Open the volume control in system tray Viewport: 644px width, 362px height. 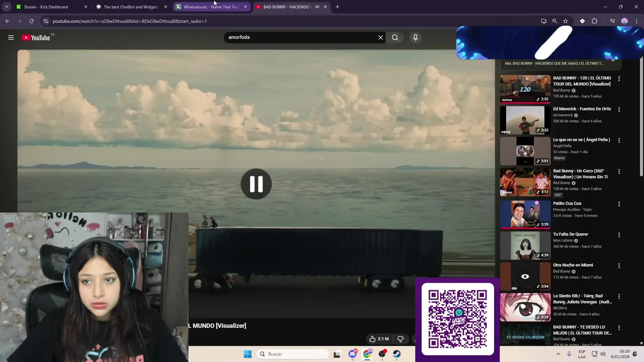tap(603, 354)
